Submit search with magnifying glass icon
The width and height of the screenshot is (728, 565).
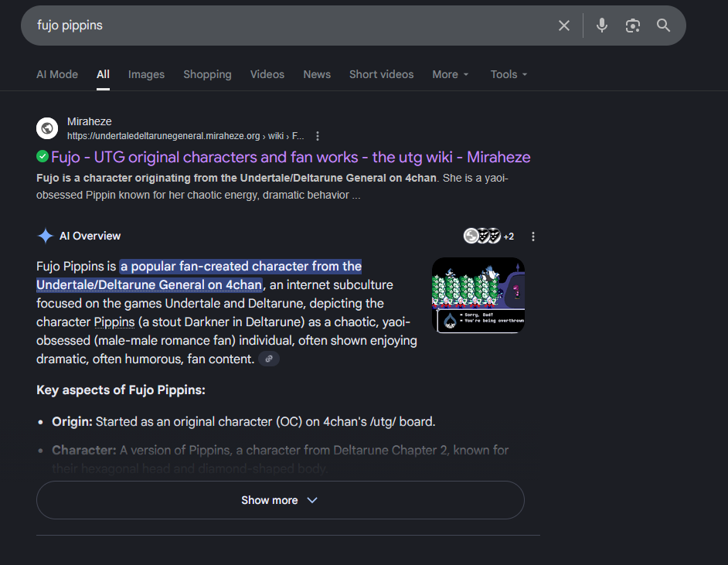(663, 26)
